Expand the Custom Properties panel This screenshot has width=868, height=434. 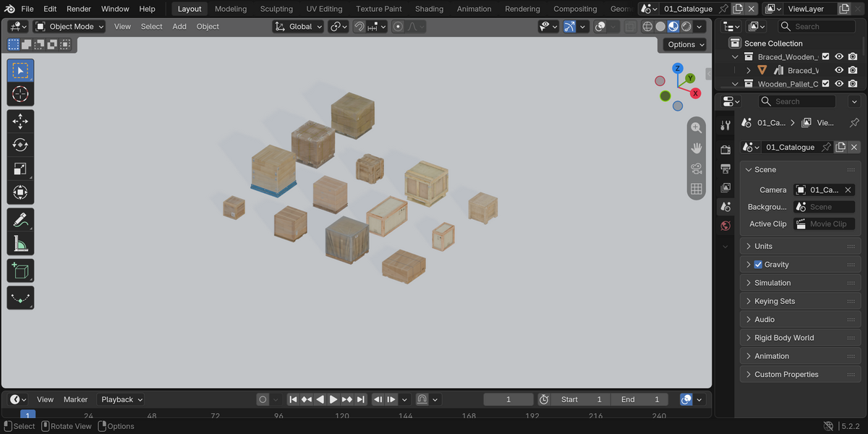coord(800,375)
